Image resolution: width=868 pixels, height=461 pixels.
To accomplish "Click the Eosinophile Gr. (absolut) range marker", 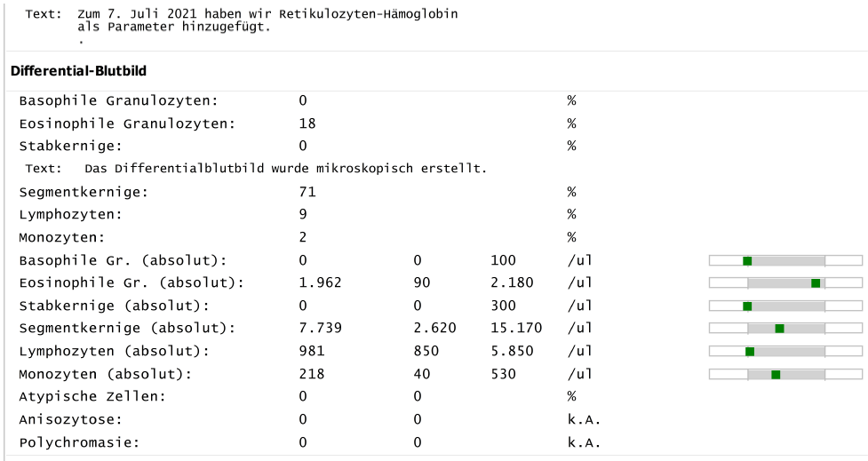I will click(816, 283).
